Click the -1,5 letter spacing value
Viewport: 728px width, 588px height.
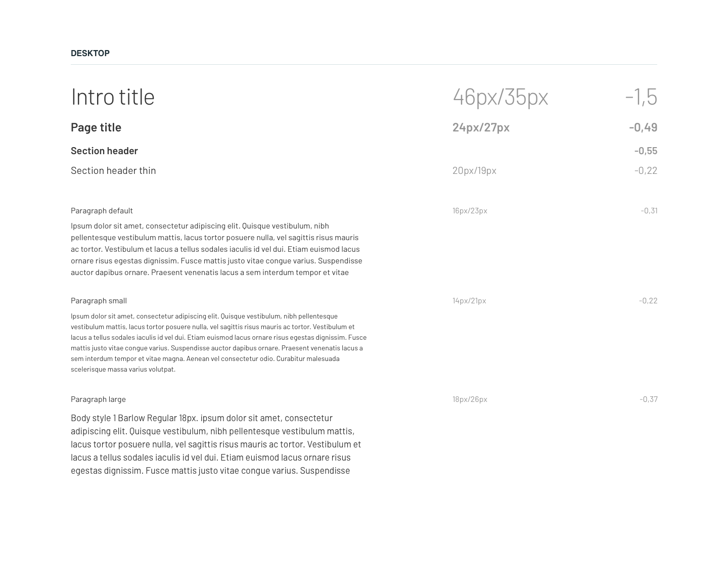click(x=641, y=96)
